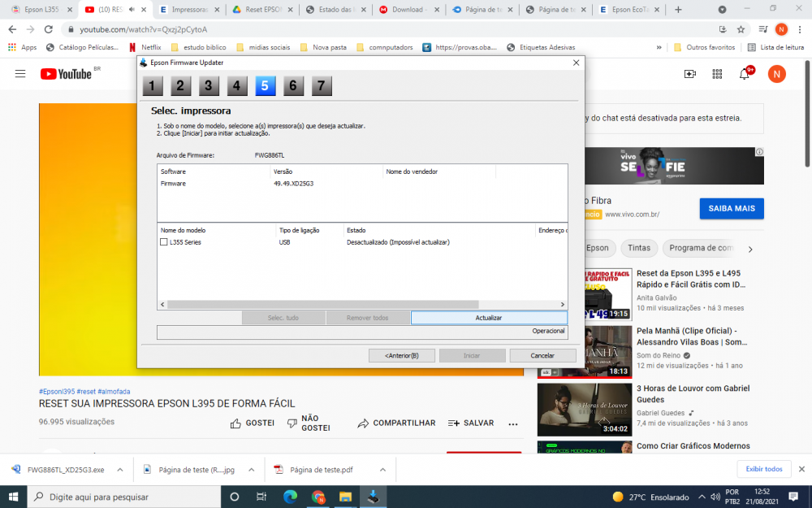Screen dimensions: 812x508
Task: Expand options for Página de teste jpg download
Action: tap(251, 470)
